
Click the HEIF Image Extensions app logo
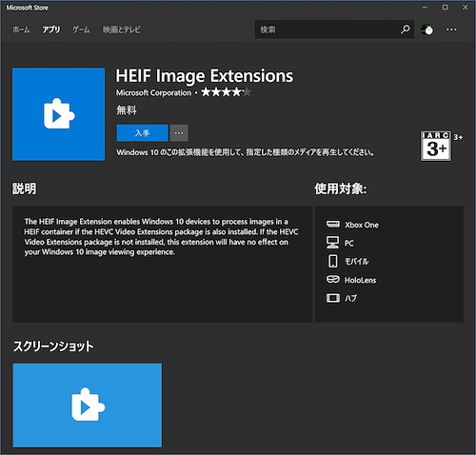pos(59,114)
